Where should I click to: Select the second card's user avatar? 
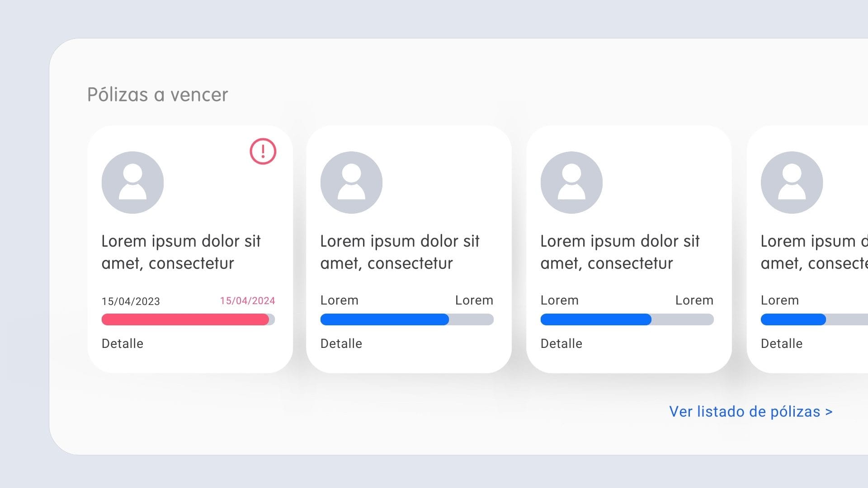click(x=351, y=183)
